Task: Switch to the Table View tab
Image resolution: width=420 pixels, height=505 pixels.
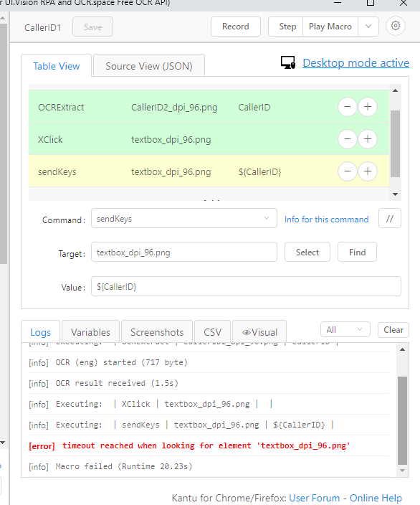Action: 57,66
